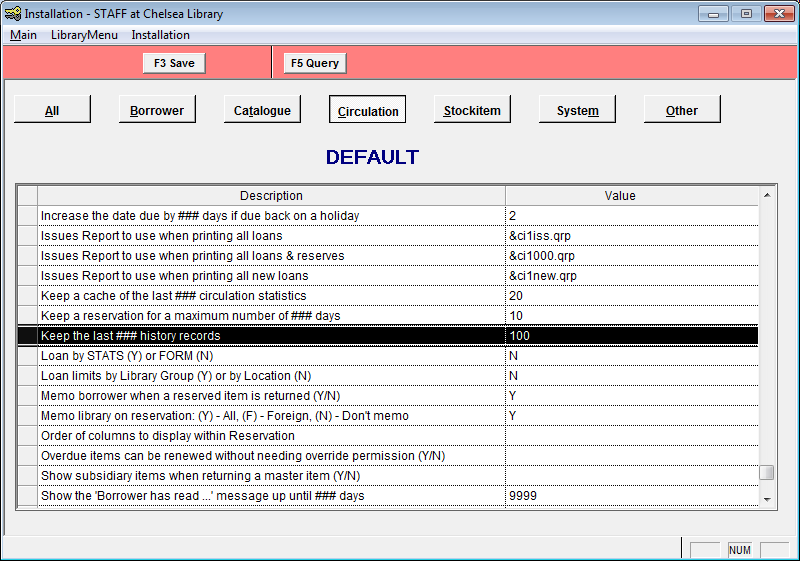Select row 'Increase the date due by ### days'
The height and width of the screenshot is (561, 800).
pos(388,216)
